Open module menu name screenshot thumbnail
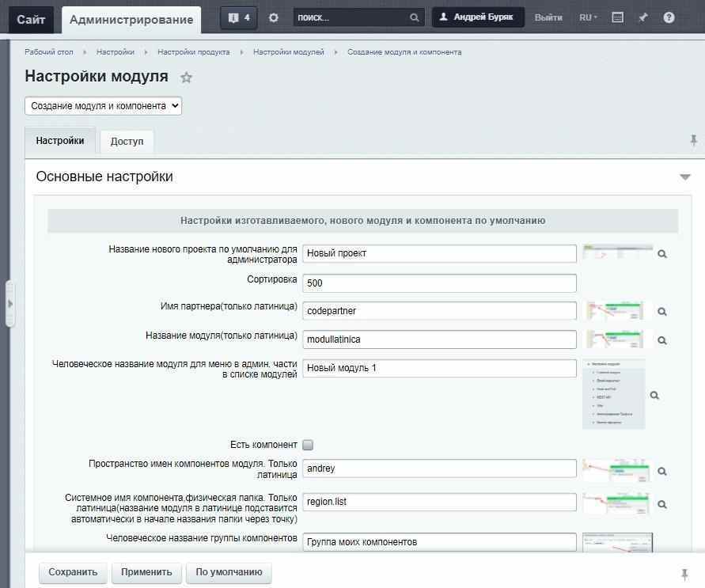The image size is (705, 588). click(613, 394)
